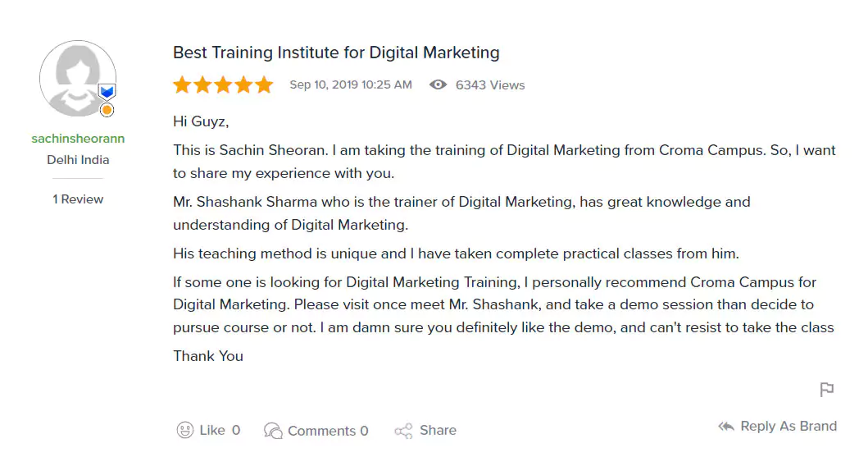The height and width of the screenshot is (466, 868).
Task: Click the first orange rating star
Action: (182, 85)
